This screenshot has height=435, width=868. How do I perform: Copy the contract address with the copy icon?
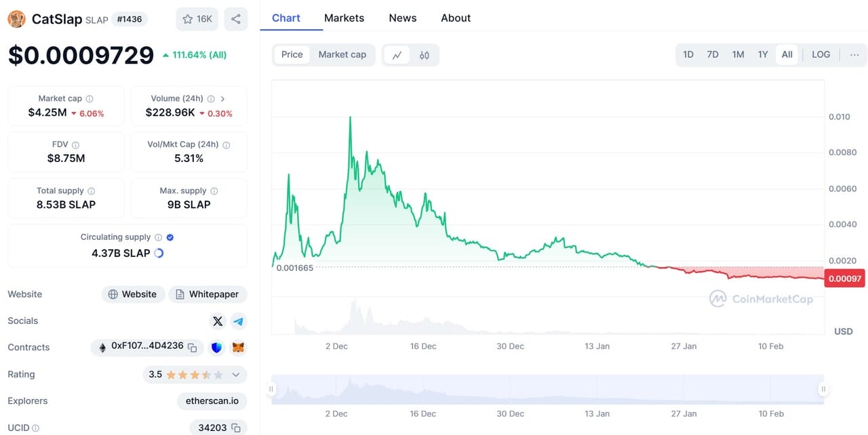click(192, 346)
